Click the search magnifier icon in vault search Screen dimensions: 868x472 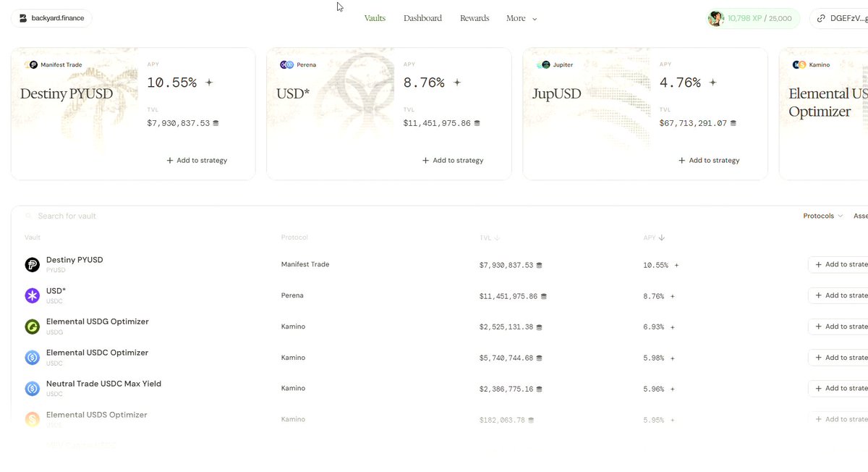(29, 216)
